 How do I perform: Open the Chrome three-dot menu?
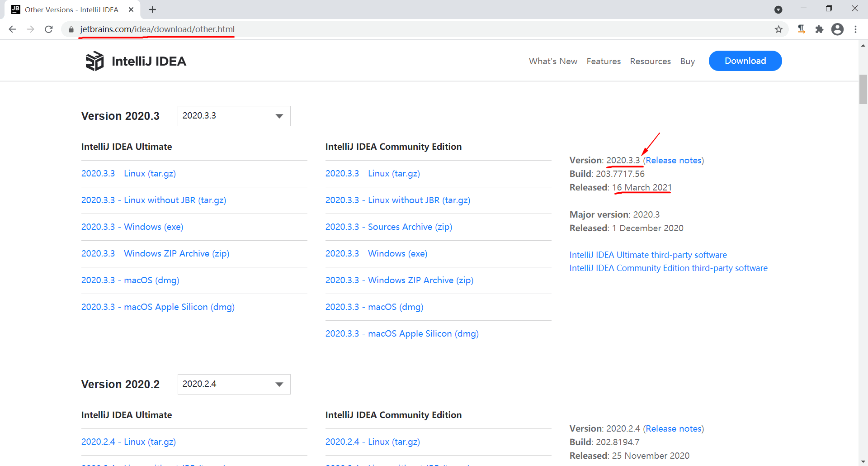click(855, 29)
